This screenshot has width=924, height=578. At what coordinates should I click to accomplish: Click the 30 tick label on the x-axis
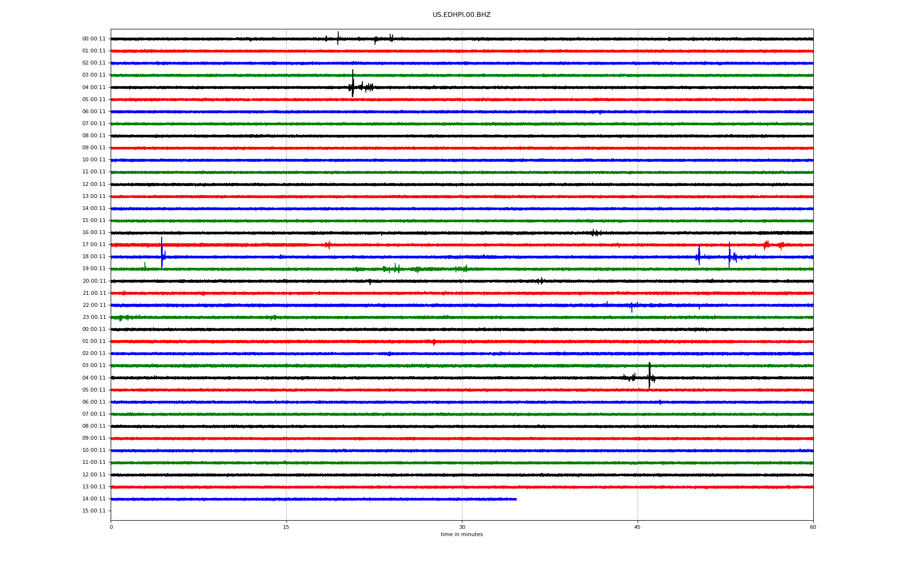click(x=462, y=527)
